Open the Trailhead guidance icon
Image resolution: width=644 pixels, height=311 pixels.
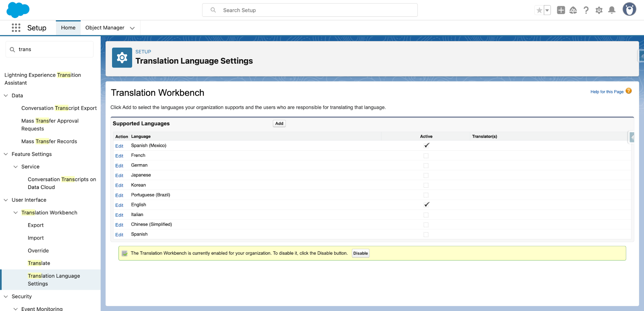(x=573, y=10)
